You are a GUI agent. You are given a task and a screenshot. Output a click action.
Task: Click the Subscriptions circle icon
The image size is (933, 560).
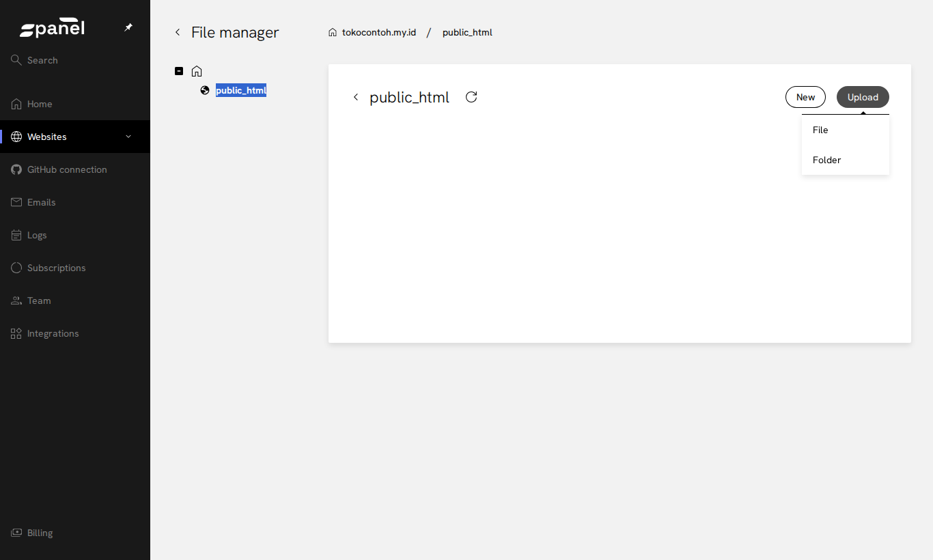coord(16,268)
